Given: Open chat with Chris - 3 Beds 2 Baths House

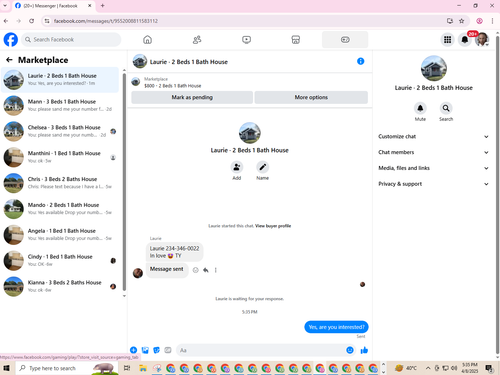Looking at the screenshot, I should (x=60, y=183).
